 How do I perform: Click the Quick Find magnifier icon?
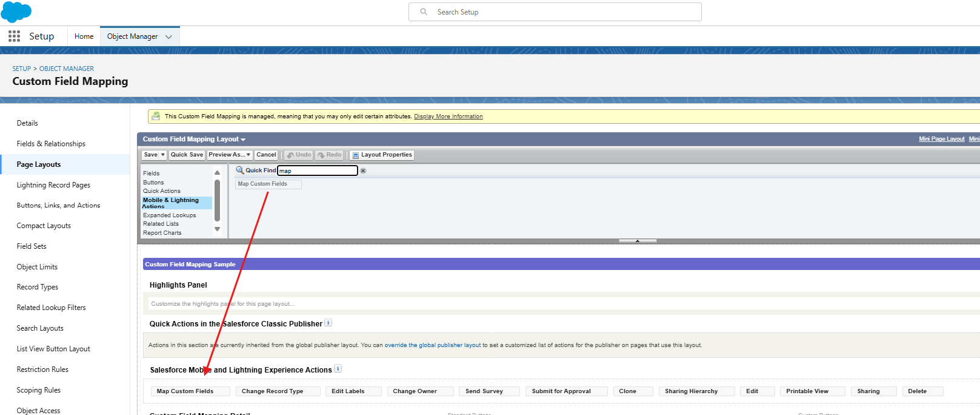tap(240, 170)
